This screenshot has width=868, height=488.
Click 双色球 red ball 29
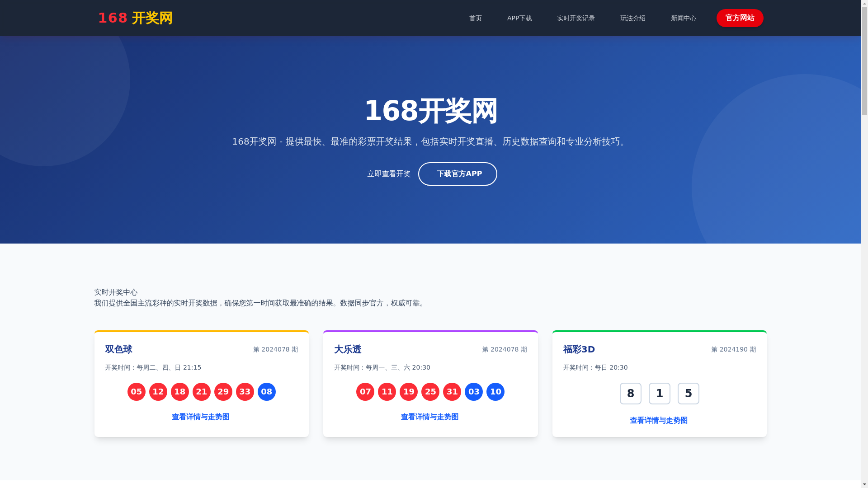coord(223,392)
